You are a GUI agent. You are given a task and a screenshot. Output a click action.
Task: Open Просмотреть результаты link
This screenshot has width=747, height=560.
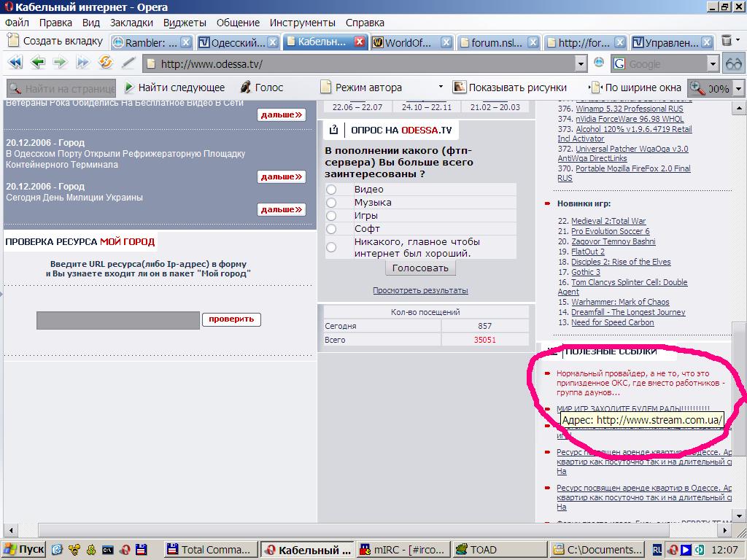click(420, 290)
